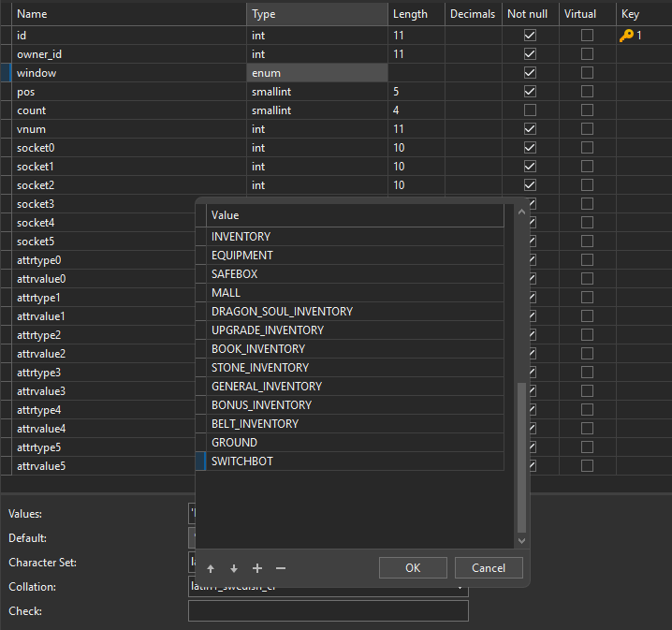This screenshot has width=672, height=630.
Task: Click the move up arrow icon
Action: coord(211,568)
